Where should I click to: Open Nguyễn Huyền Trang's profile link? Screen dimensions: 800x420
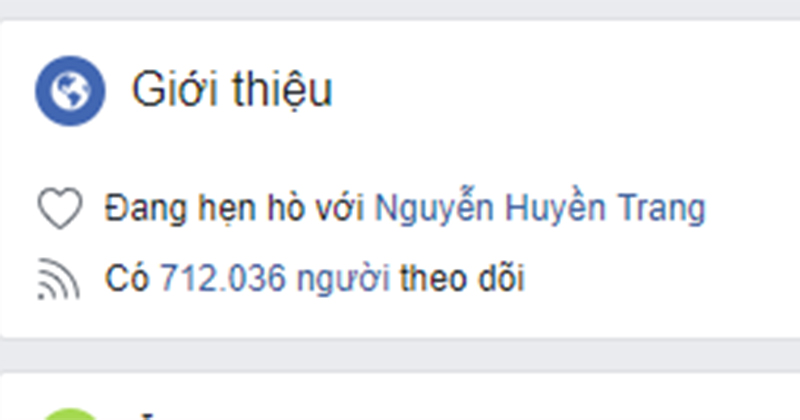coord(540,208)
